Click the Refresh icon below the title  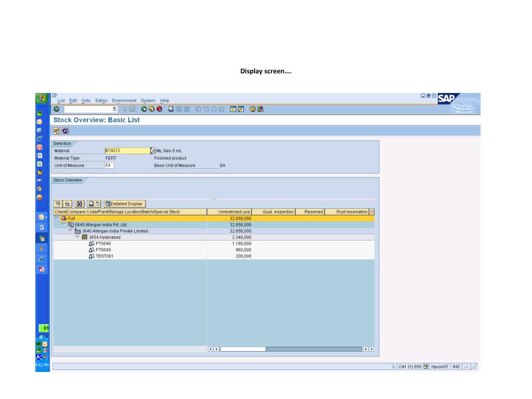pos(65,131)
